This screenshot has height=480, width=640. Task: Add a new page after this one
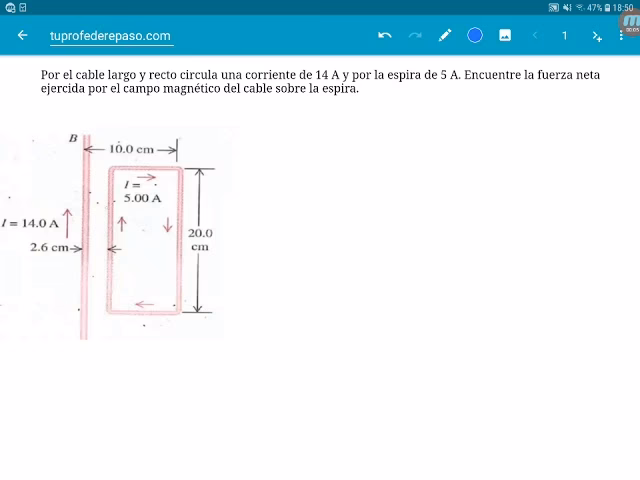597,36
